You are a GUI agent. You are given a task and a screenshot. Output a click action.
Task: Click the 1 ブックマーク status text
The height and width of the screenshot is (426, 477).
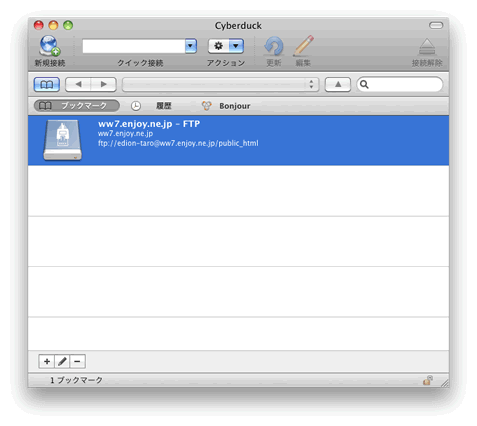click(x=76, y=380)
